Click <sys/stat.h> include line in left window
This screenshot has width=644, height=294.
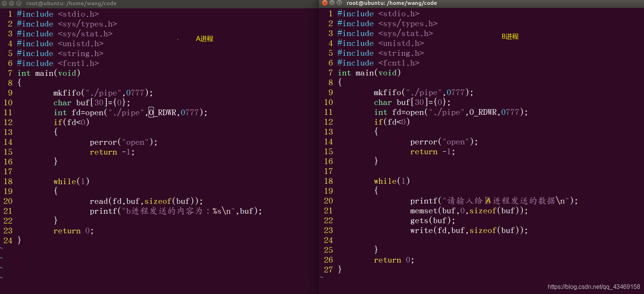65,34
